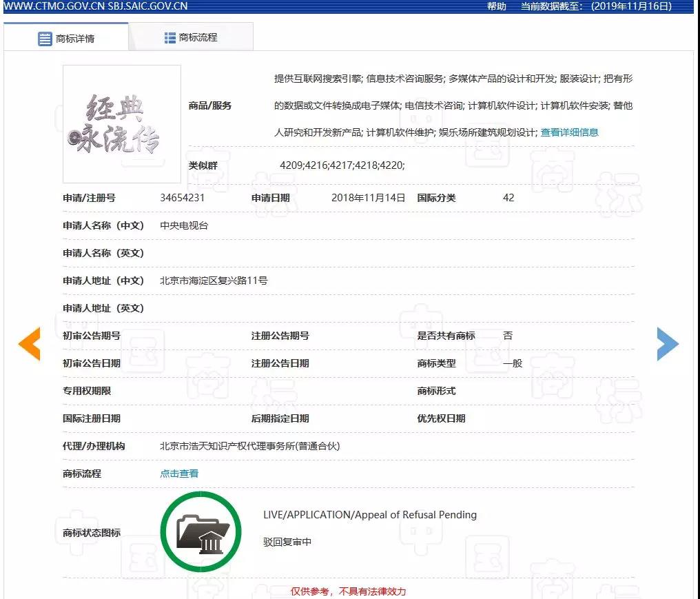The image size is (700, 599).
Task: Click the 商标流程 grid icon
Action: [169, 38]
